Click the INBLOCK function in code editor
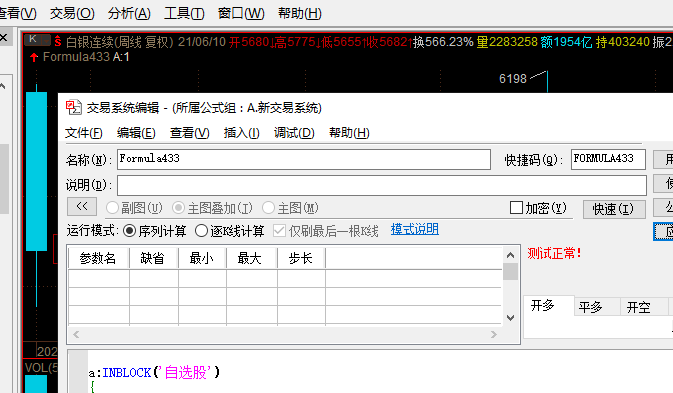673x393 pixels. [x=126, y=372]
